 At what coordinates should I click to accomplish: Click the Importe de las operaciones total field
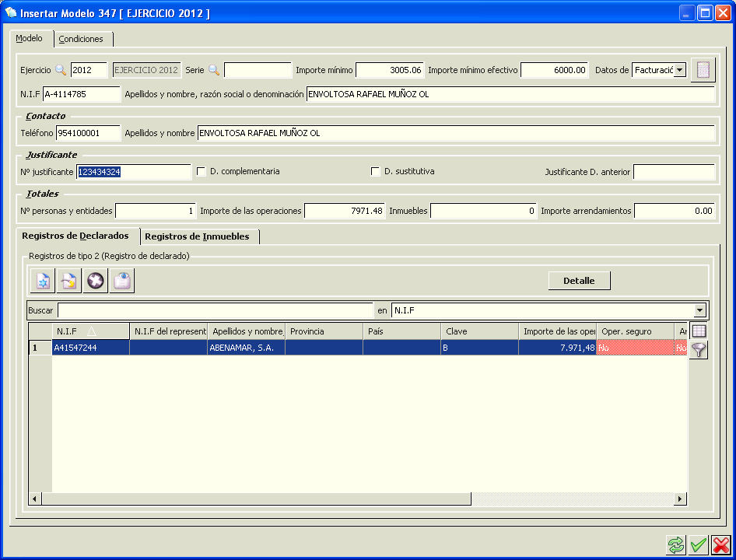click(345, 211)
